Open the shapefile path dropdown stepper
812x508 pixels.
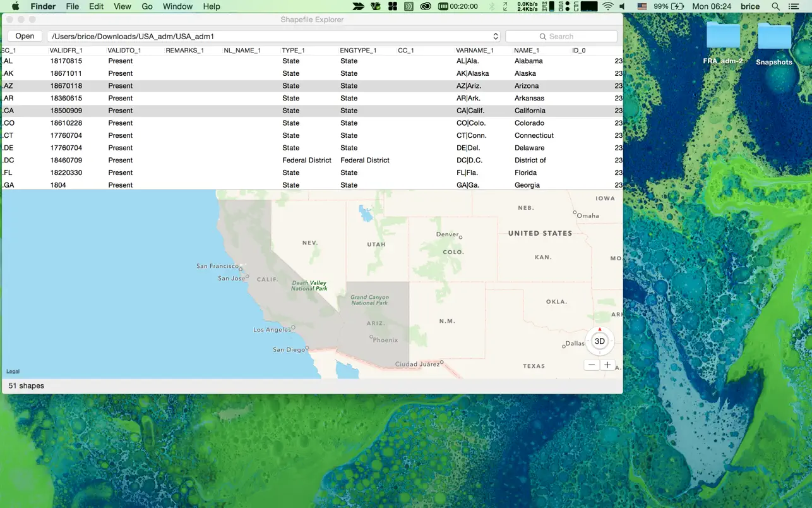pos(496,36)
